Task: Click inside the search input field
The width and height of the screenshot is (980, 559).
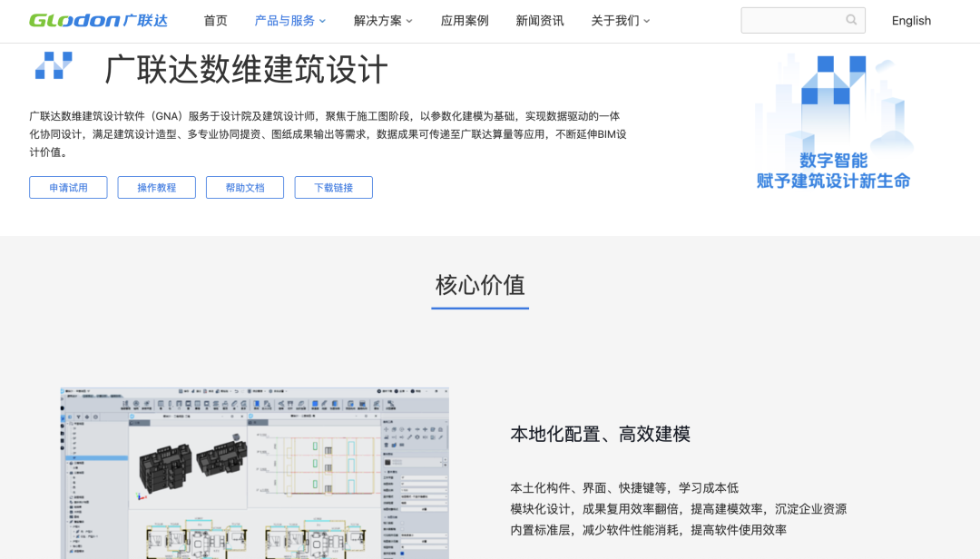Action: pyautogui.click(x=789, y=19)
